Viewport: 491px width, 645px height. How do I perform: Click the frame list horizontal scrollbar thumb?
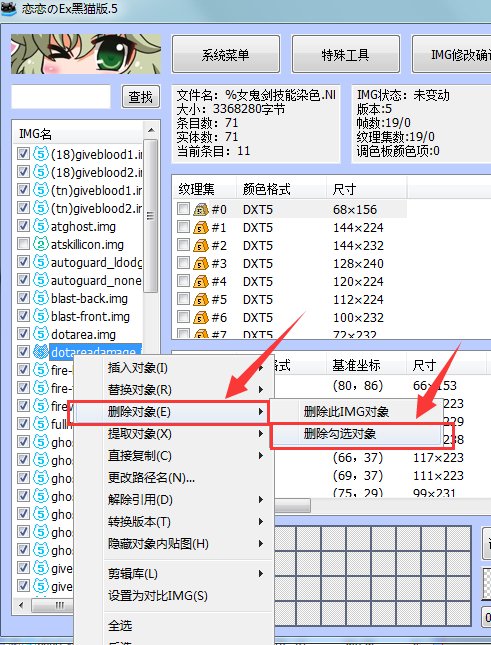292,505
